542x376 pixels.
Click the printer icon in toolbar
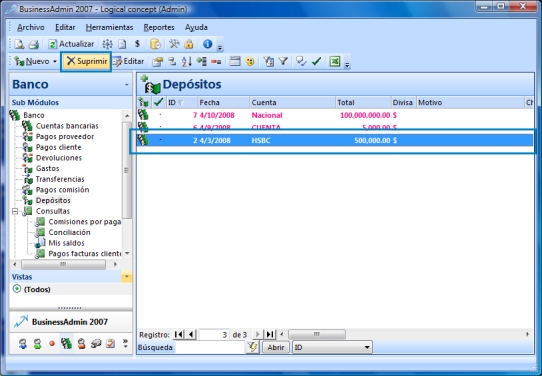(34, 44)
